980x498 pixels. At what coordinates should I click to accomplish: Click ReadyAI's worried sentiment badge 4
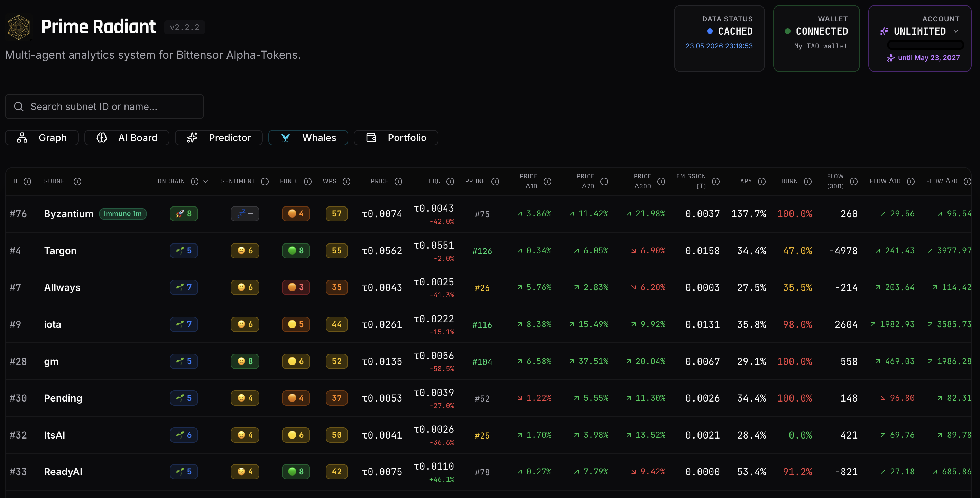[245, 472]
